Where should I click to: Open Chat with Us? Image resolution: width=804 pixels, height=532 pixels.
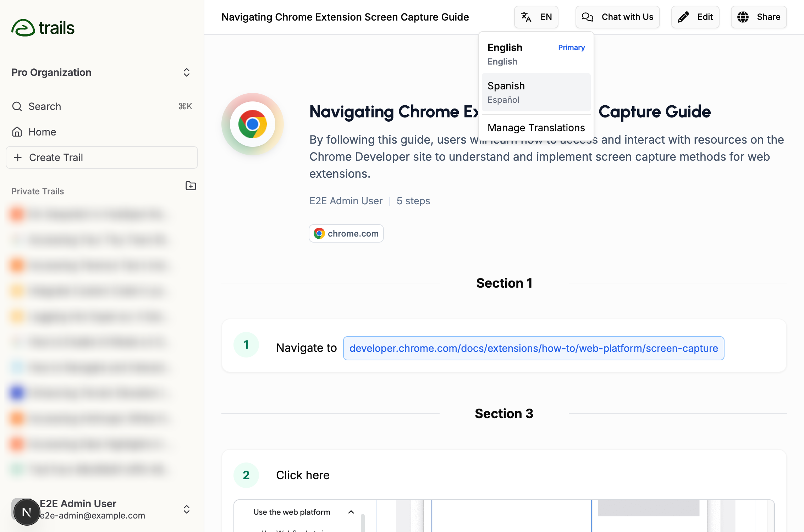[617, 17]
